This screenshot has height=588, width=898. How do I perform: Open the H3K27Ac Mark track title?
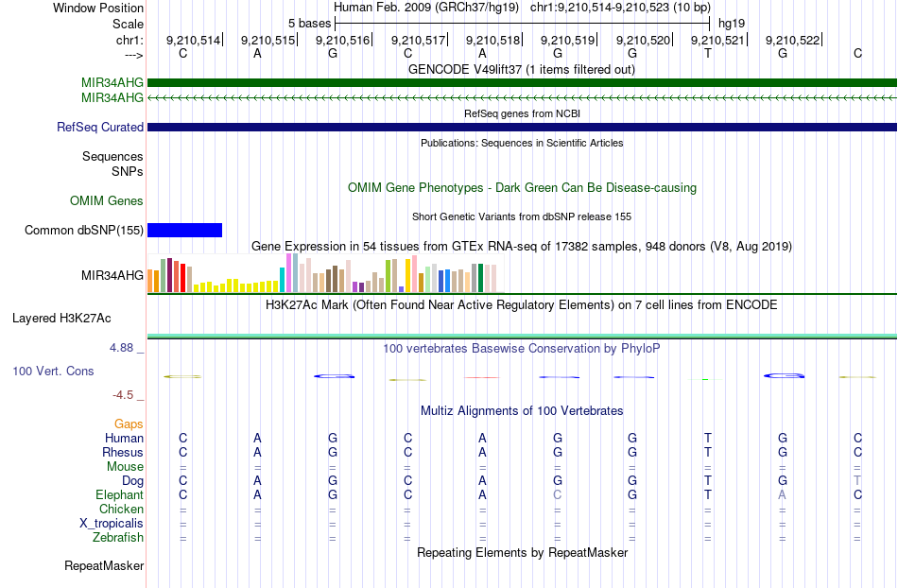(522, 304)
